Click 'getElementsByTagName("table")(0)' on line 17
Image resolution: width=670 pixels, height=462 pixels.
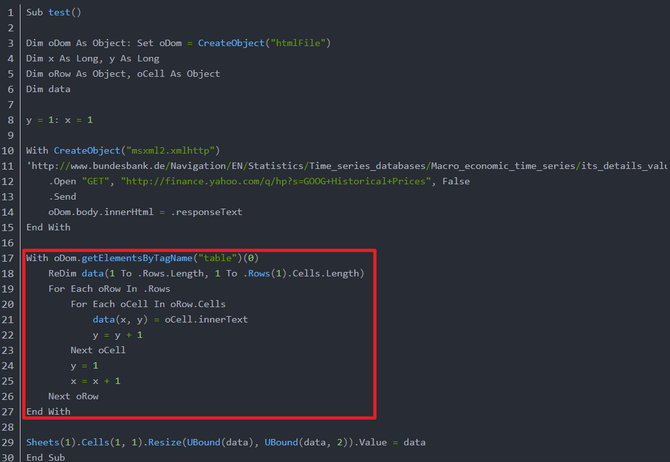(x=170, y=258)
